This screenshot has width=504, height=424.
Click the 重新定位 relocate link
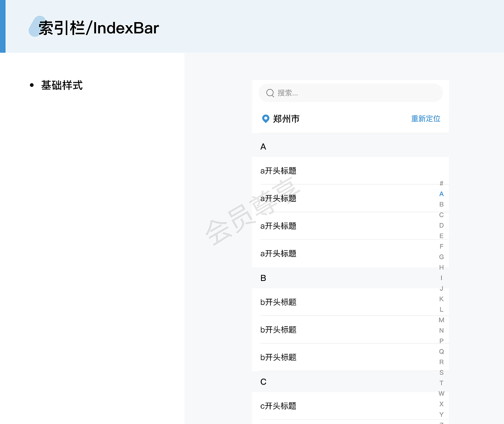point(426,119)
